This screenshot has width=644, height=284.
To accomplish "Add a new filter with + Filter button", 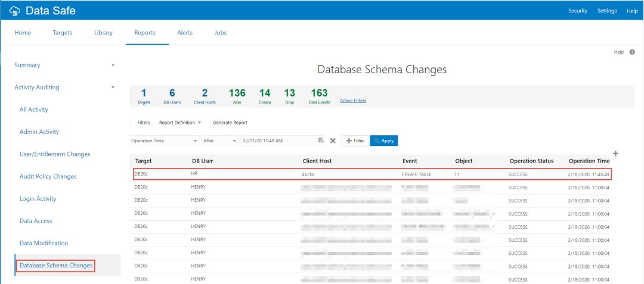I will 354,141.
